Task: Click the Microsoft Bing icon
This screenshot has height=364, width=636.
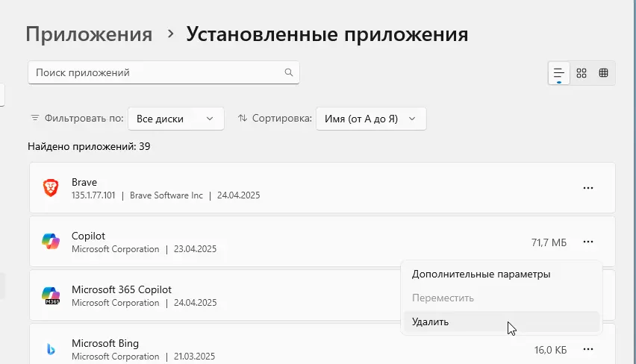Action: pyautogui.click(x=51, y=349)
